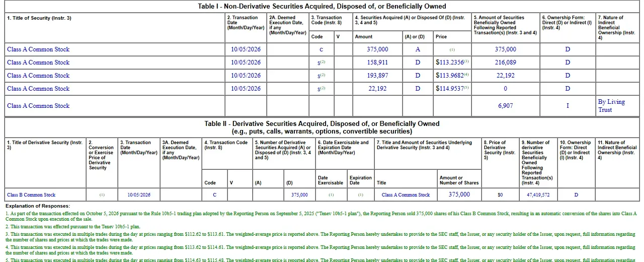
Task: Click footnote 1 about Tenev 10b5-1 plan adoption
Action: [321, 217]
